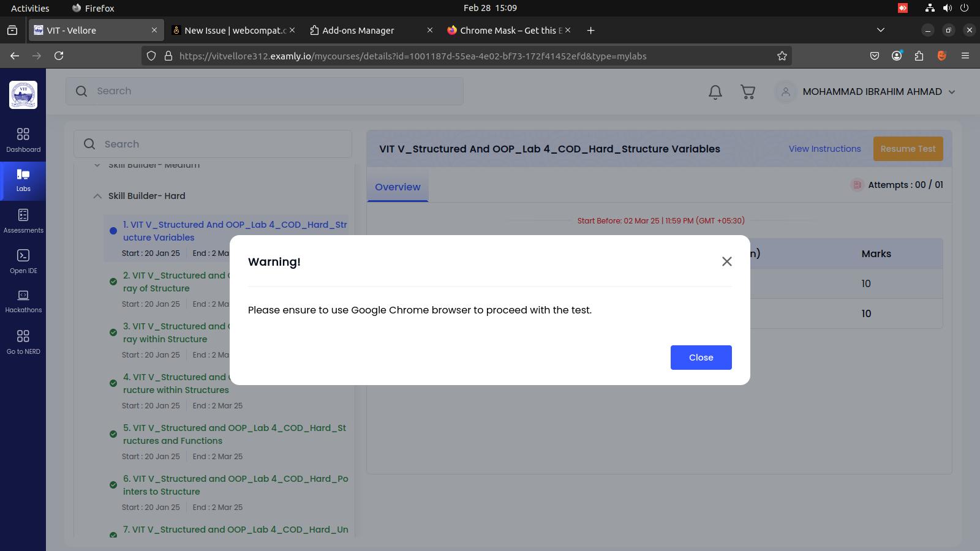Open the browser tab list dropdown

tap(881, 30)
